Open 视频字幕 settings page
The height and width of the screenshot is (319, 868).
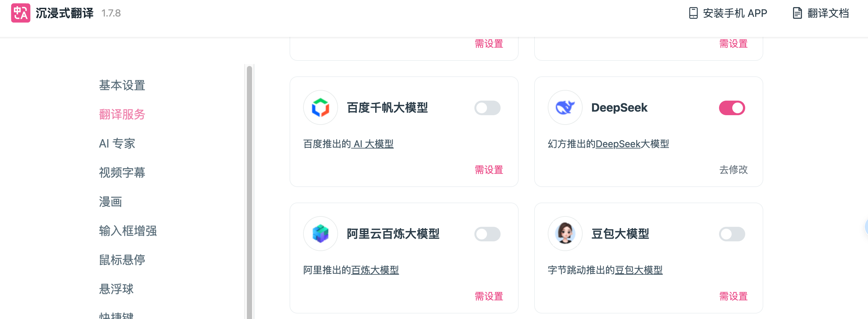(x=122, y=173)
